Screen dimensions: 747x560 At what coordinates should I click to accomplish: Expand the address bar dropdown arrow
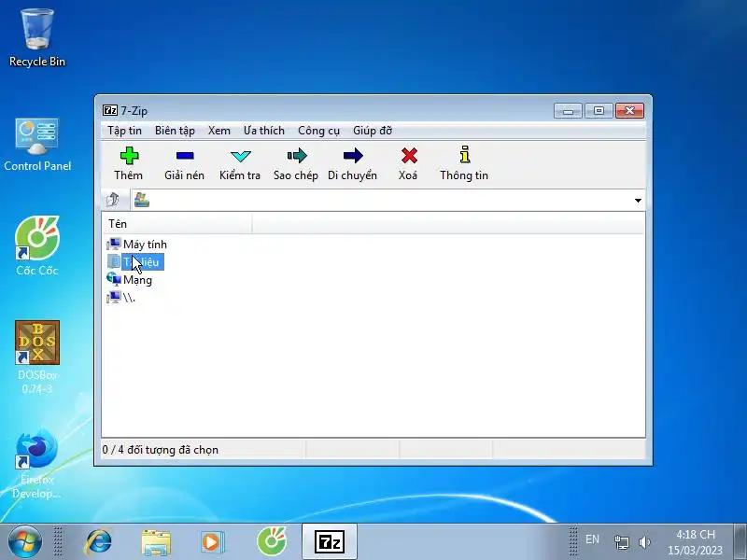pos(638,201)
